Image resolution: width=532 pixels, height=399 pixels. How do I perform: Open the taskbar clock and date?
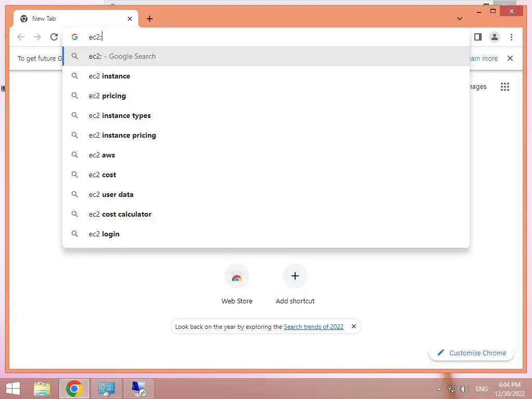pyautogui.click(x=509, y=389)
